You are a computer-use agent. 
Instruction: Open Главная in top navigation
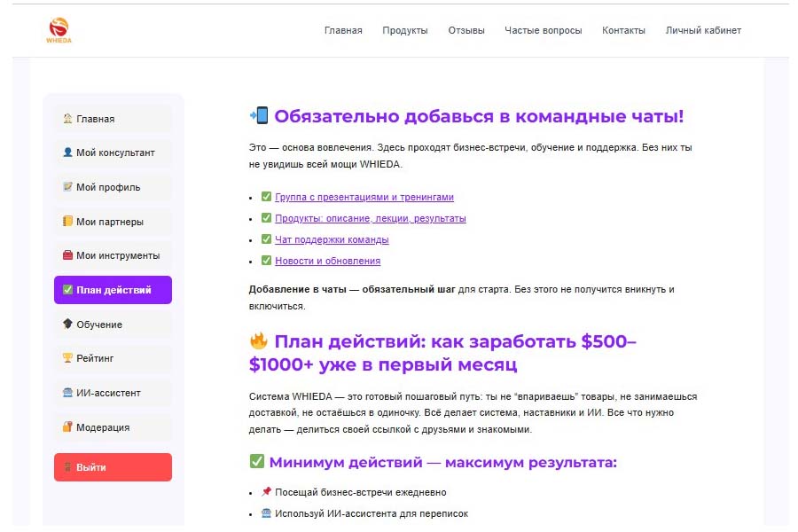tap(343, 30)
